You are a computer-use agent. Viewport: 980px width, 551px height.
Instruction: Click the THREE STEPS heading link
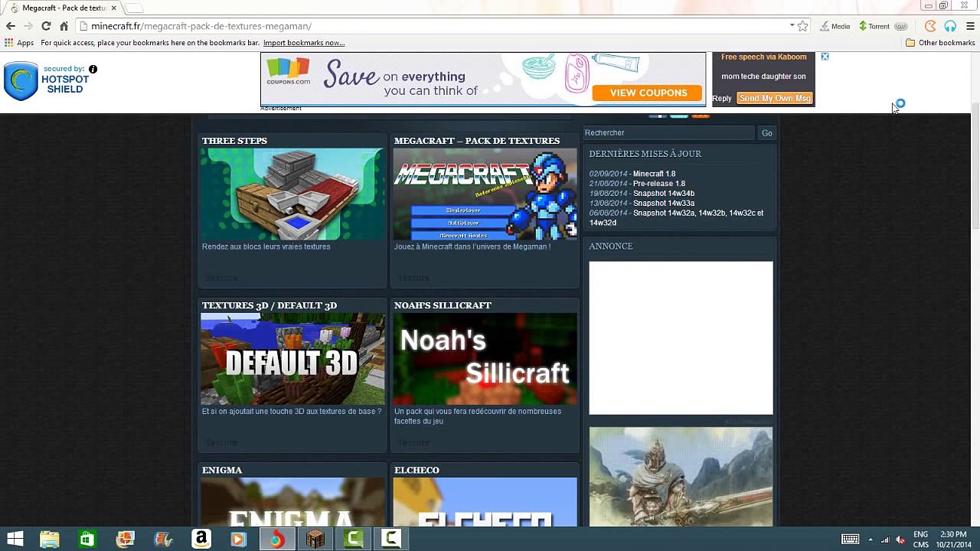point(234,141)
